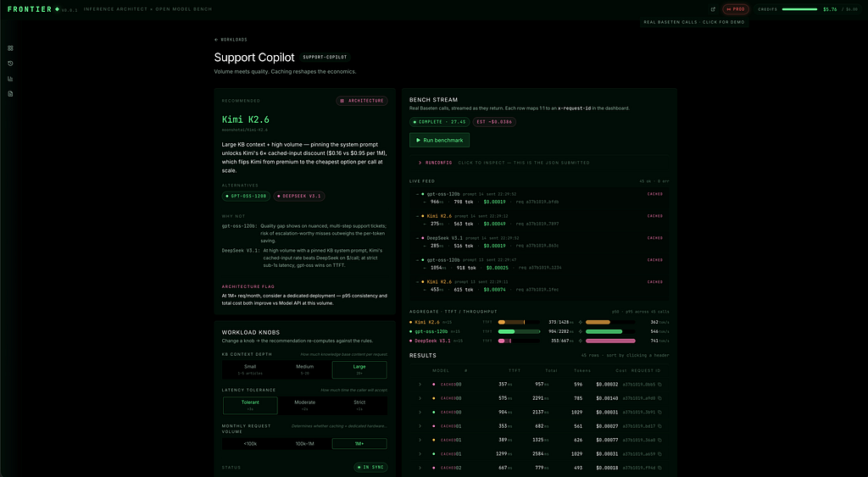The image size is (868, 477).
Task: Select Moderate latency tolerance
Action: [304, 405]
